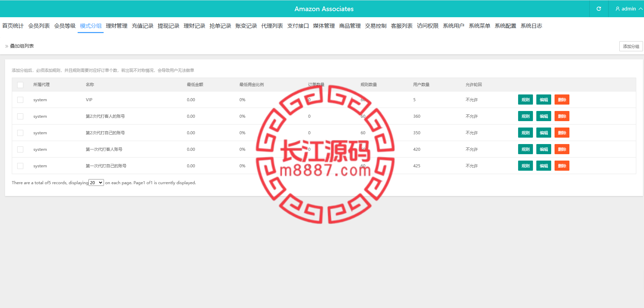Image resolution: width=644 pixels, height=308 pixels.
Task: Go to 抢单记录 page
Action: coord(220,26)
